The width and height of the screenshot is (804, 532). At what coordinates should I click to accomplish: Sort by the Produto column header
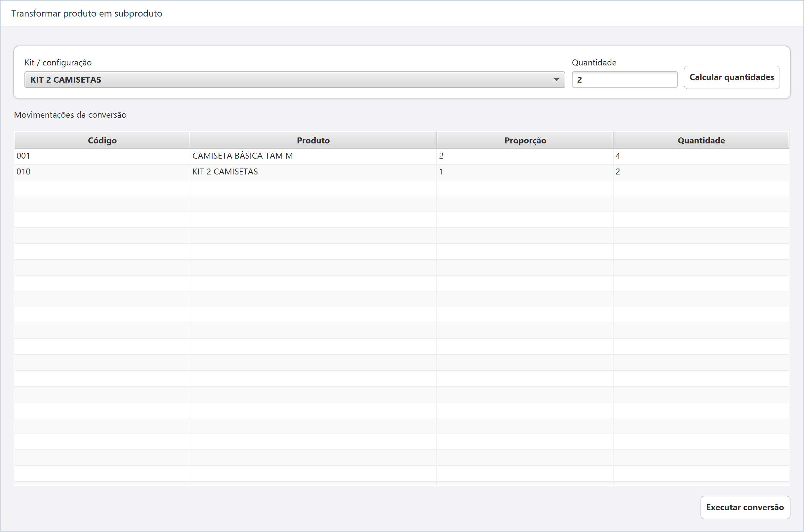click(x=313, y=140)
